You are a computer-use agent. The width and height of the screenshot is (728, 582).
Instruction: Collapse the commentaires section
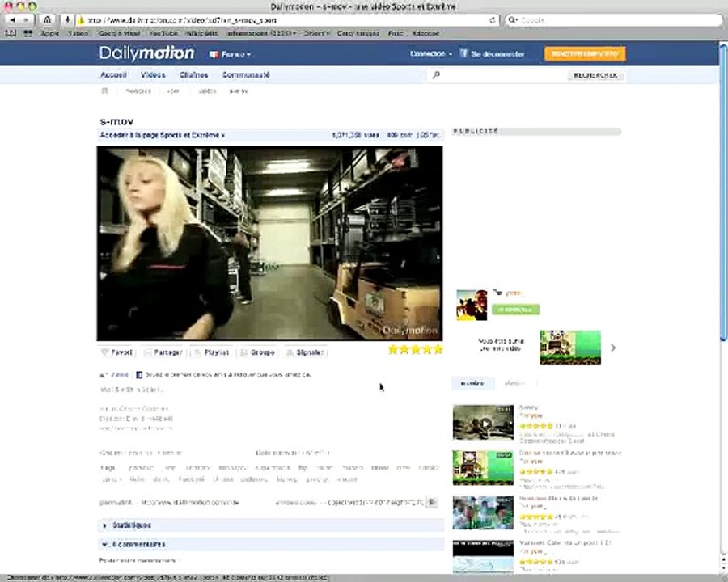pyautogui.click(x=271, y=544)
